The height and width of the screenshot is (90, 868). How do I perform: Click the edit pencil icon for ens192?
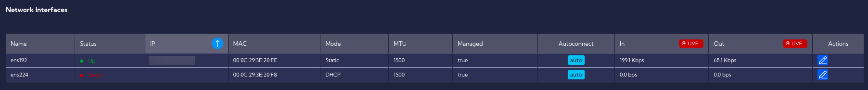pos(823,60)
